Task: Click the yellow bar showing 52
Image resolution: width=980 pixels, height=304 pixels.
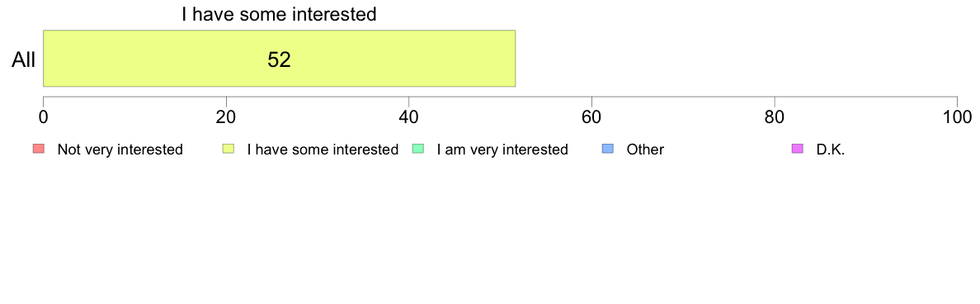Action: [279, 58]
